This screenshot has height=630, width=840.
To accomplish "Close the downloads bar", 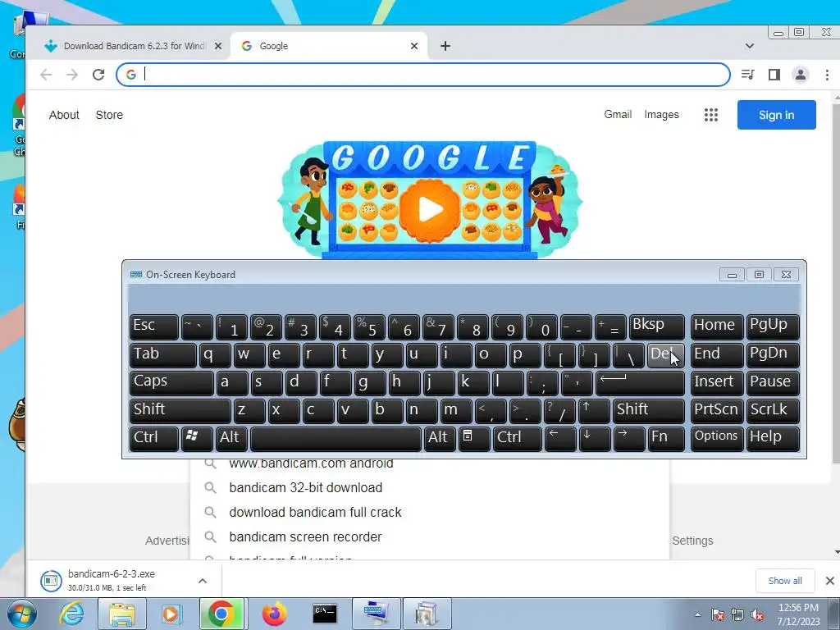I will [830, 581].
